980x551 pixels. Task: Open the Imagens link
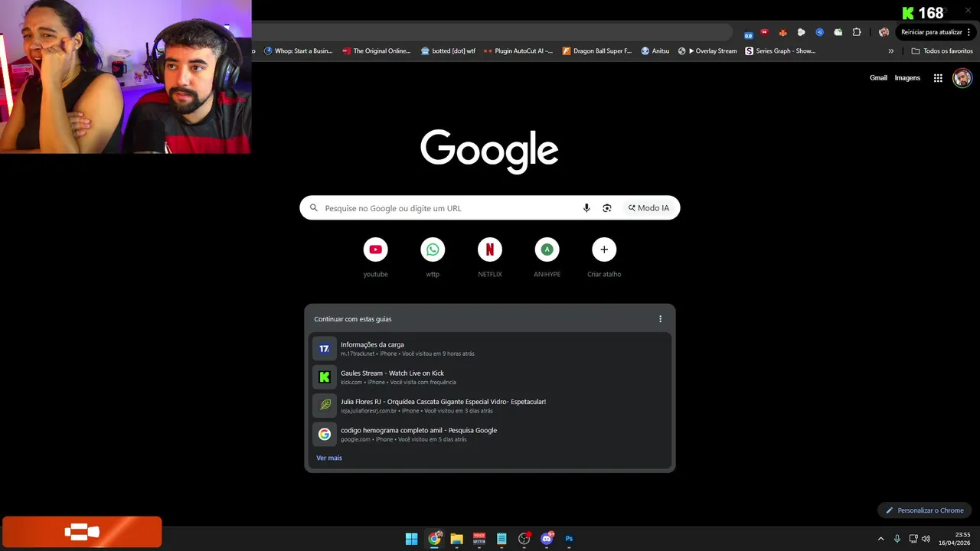[x=907, y=78]
